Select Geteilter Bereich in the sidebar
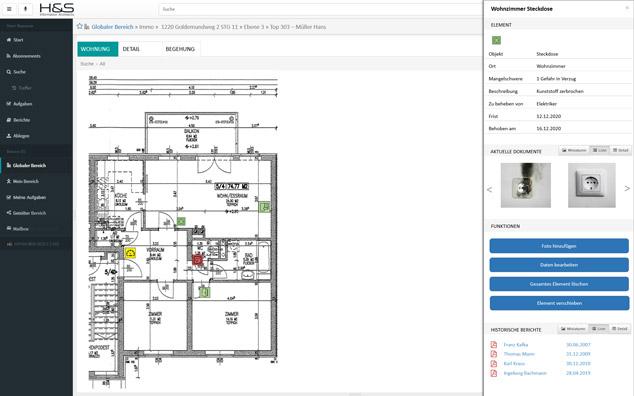This screenshot has width=634, height=396. coord(26,213)
